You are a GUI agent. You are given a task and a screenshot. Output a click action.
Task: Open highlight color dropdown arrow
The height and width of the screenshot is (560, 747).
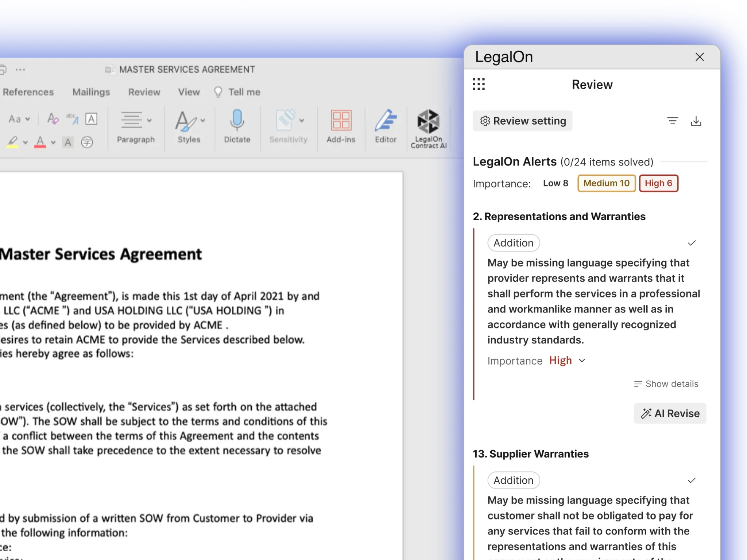[25, 142]
